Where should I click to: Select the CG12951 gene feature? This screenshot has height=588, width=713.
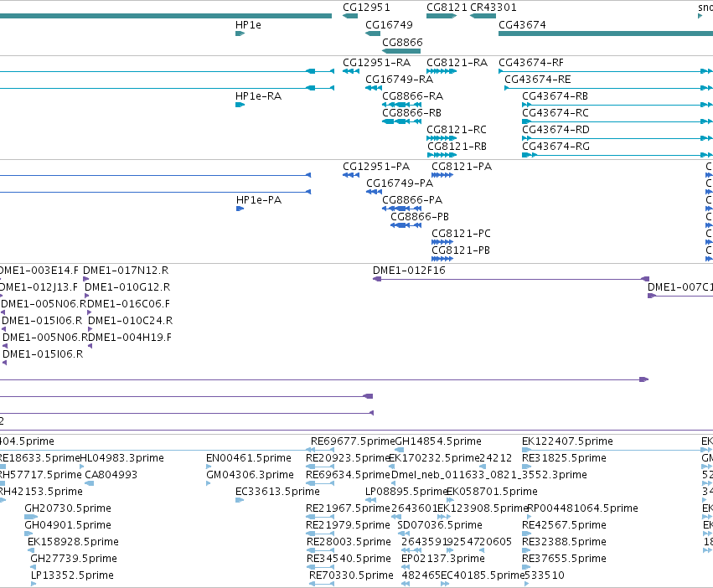350,16
